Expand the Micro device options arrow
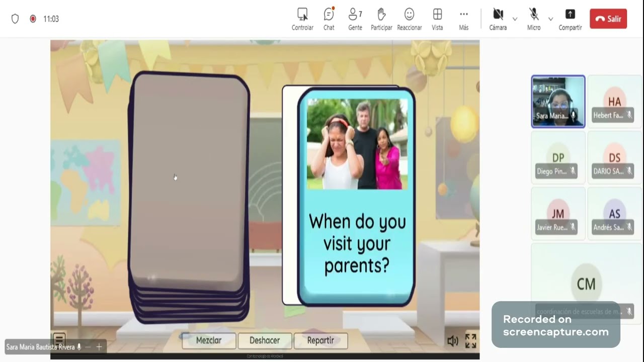This screenshot has width=644, height=362. [550, 19]
